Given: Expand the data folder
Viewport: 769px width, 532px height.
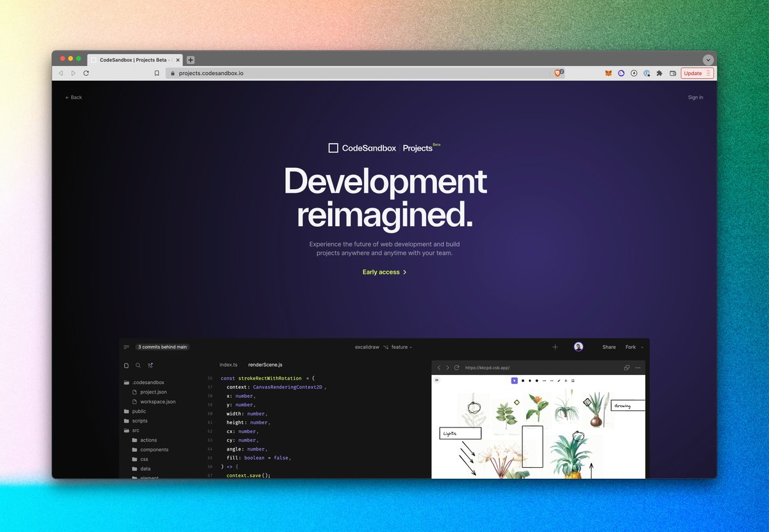Looking at the screenshot, I should pyautogui.click(x=141, y=469).
